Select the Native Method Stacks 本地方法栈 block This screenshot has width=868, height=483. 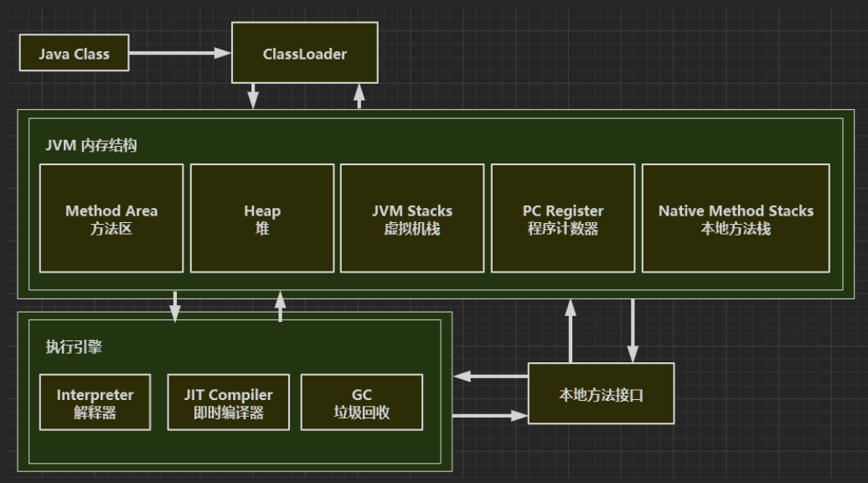(x=736, y=219)
